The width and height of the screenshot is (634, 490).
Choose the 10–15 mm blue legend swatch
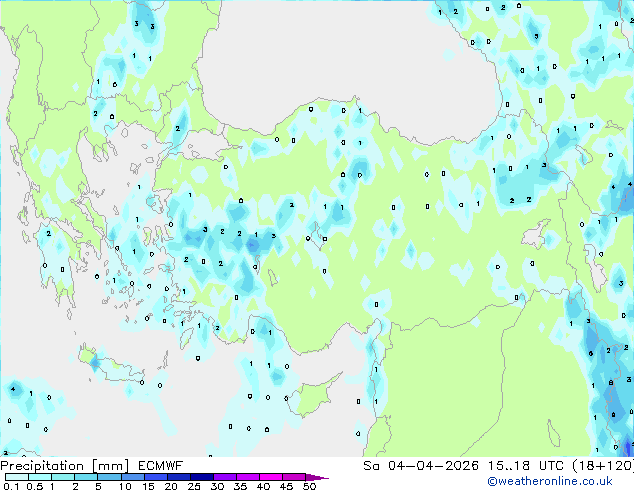point(132,477)
